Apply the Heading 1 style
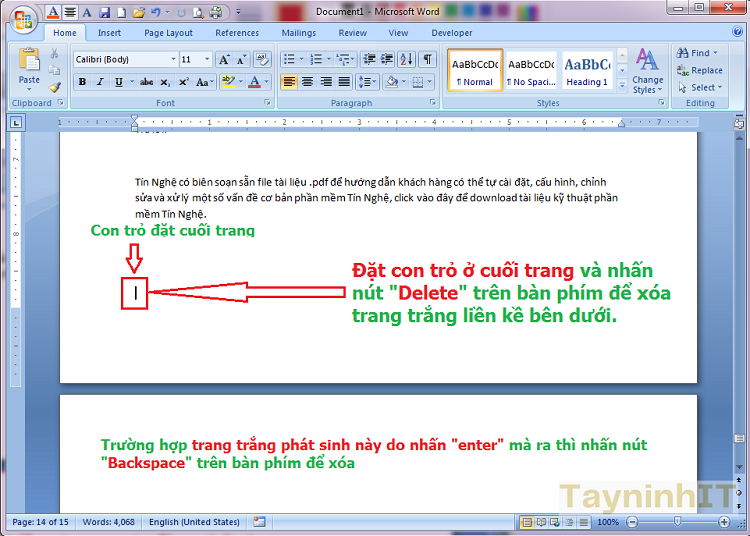Viewport: 750px width, 536px height. tap(587, 70)
